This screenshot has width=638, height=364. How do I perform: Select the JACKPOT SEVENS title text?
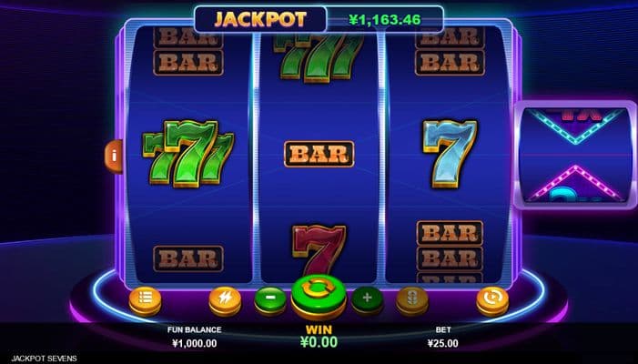click(x=44, y=359)
